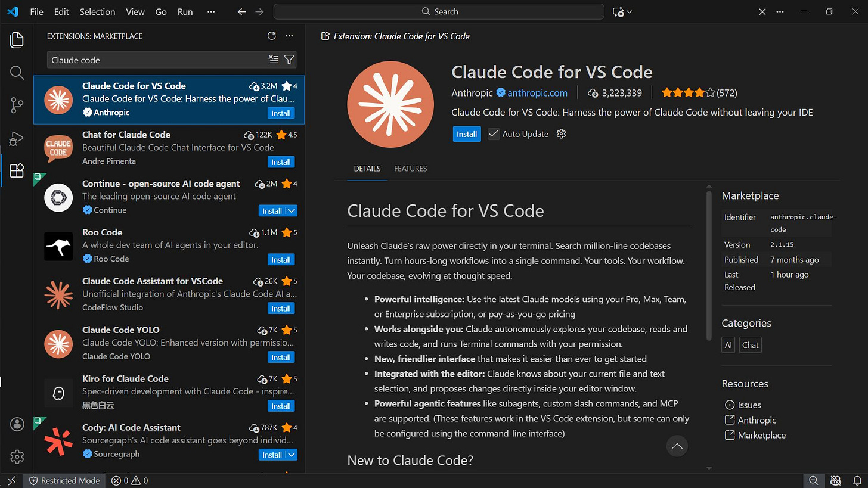
Task: Open the File menu
Action: coord(36,11)
